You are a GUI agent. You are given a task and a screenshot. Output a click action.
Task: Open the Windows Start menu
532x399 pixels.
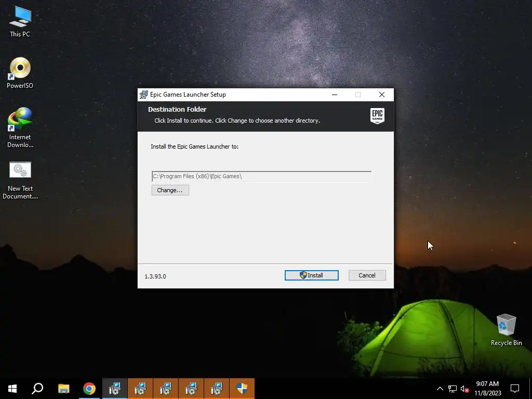point(12,389)
